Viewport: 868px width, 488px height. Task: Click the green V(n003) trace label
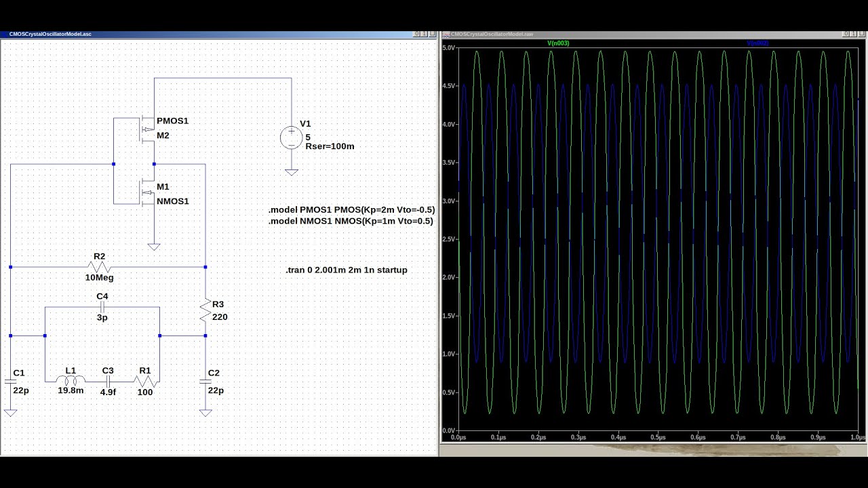(558, 43)
